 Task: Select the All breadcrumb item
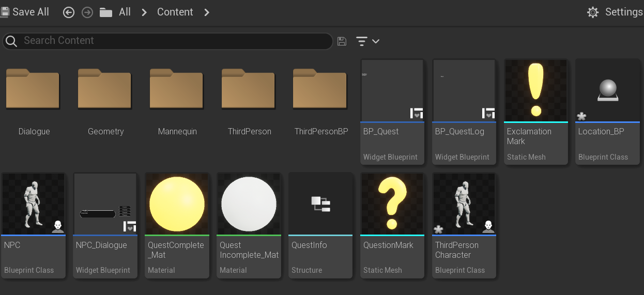[125, 12]
